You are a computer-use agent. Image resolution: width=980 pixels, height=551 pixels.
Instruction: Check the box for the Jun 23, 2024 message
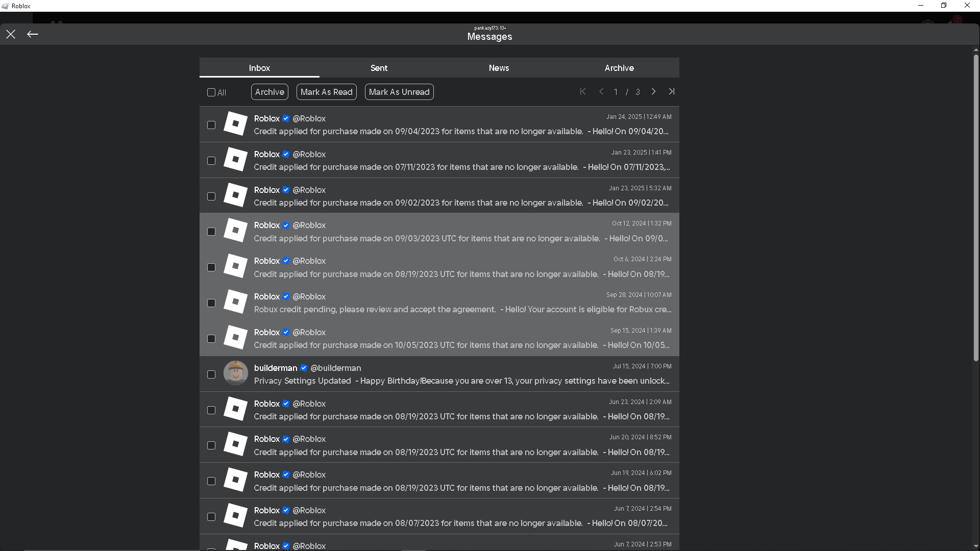pyautogui.click(x=211, y=410)
